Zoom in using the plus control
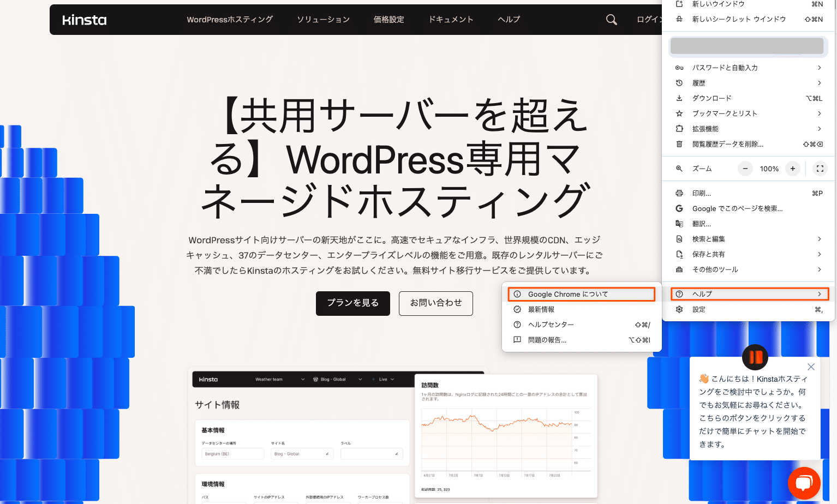The width and height of the screenshot is (837, 504). pos(792,169)
